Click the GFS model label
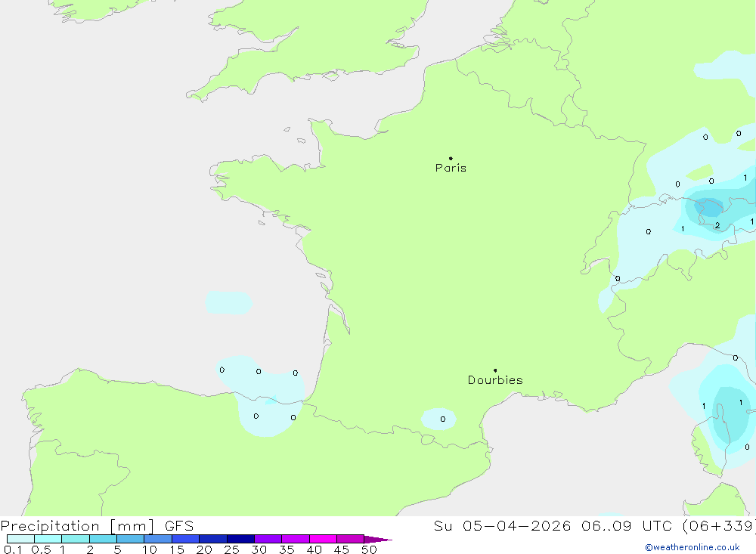The width and height of the screenshot is (756, 554). click(x=179, y=526)
